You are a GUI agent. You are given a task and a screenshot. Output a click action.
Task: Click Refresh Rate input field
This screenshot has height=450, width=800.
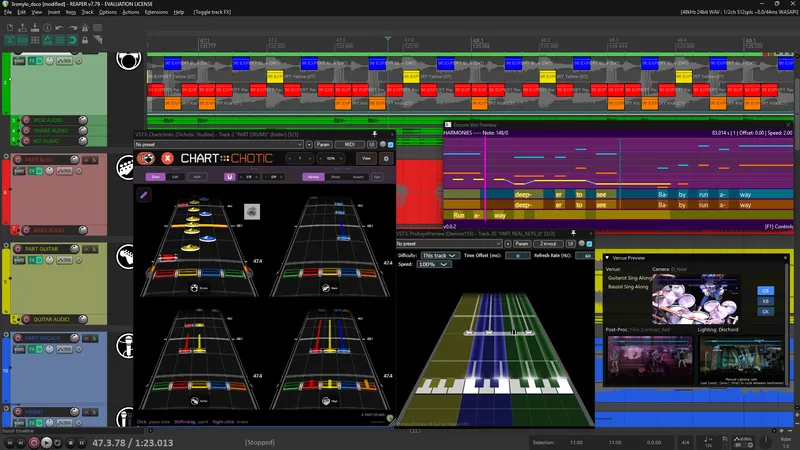(x=586, y=256)
